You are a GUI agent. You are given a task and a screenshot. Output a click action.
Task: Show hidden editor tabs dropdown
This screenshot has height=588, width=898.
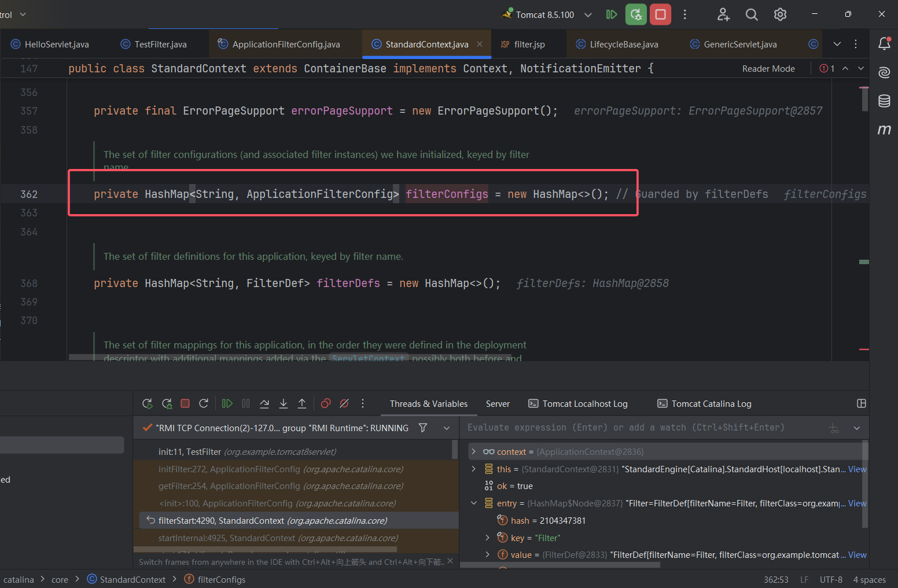point(837,44)
